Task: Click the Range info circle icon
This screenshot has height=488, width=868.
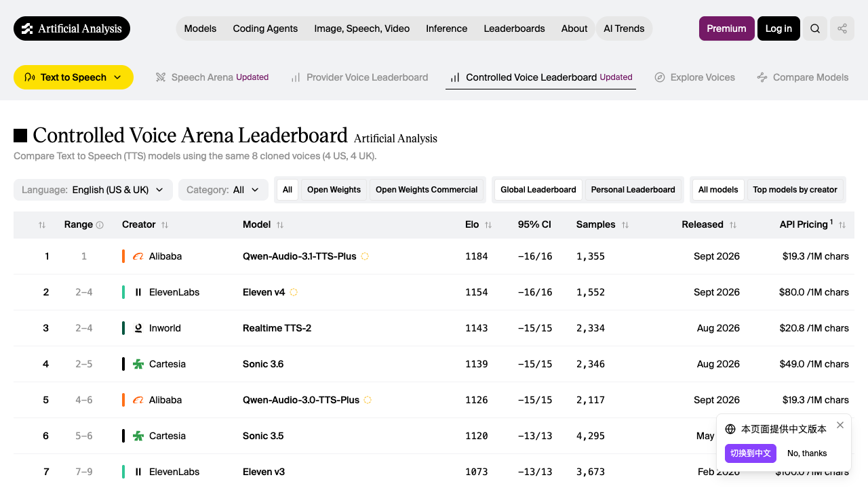Action: click(x=100, y=225)
